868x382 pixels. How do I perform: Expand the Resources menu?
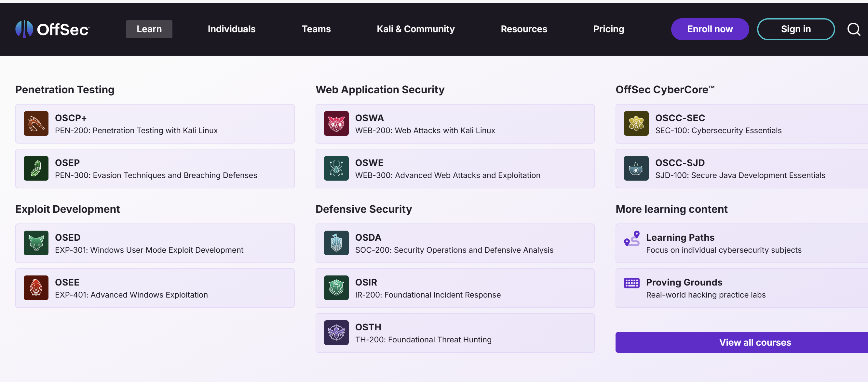(x=524, y=29)
